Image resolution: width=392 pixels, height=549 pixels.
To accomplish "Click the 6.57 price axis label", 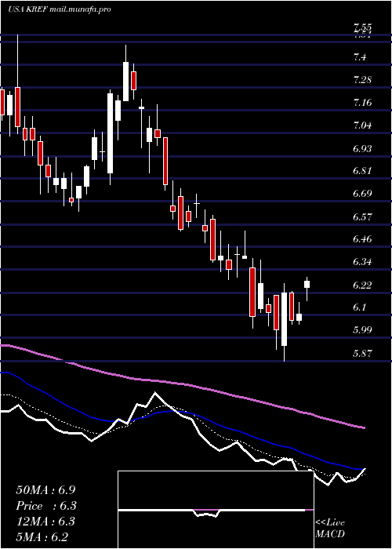I will click(x=362, y=216).
